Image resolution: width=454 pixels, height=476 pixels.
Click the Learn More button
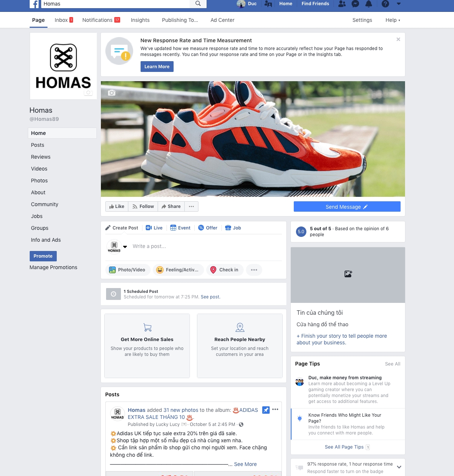[157, 67]
